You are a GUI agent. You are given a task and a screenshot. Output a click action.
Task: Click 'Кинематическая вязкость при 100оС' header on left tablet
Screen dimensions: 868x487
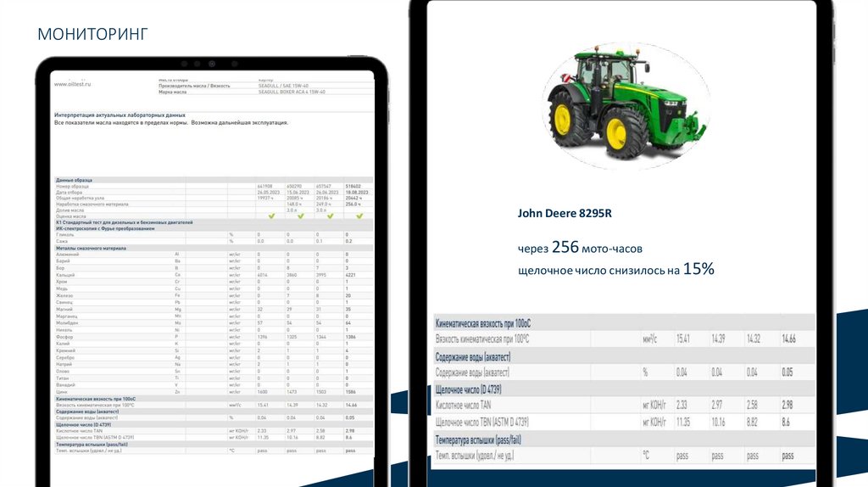tap(96, 399)
